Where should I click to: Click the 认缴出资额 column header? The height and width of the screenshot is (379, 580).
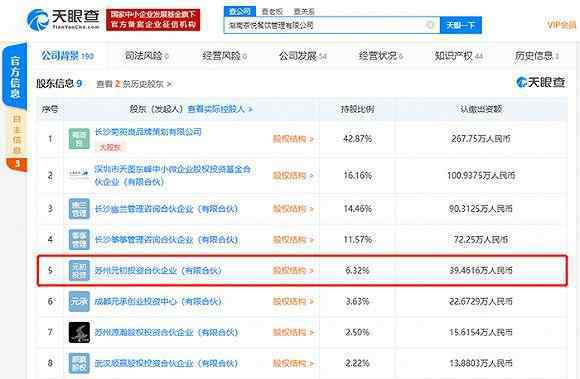click(481, 109)
